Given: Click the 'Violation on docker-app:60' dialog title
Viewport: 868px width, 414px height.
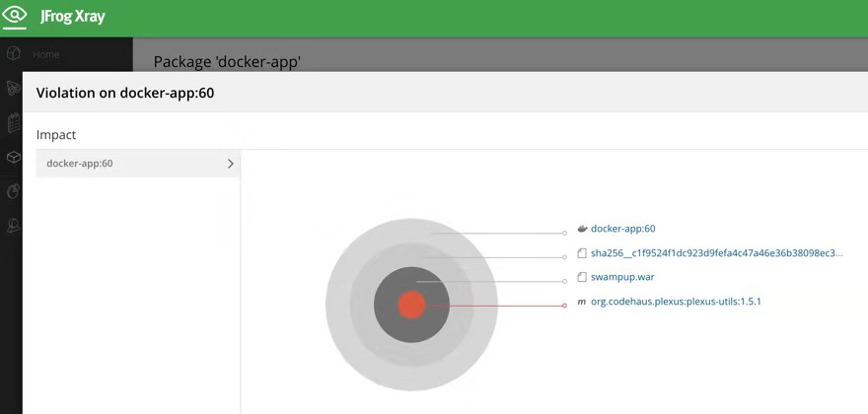Looking at the screenshot, I should click(125, 93).
